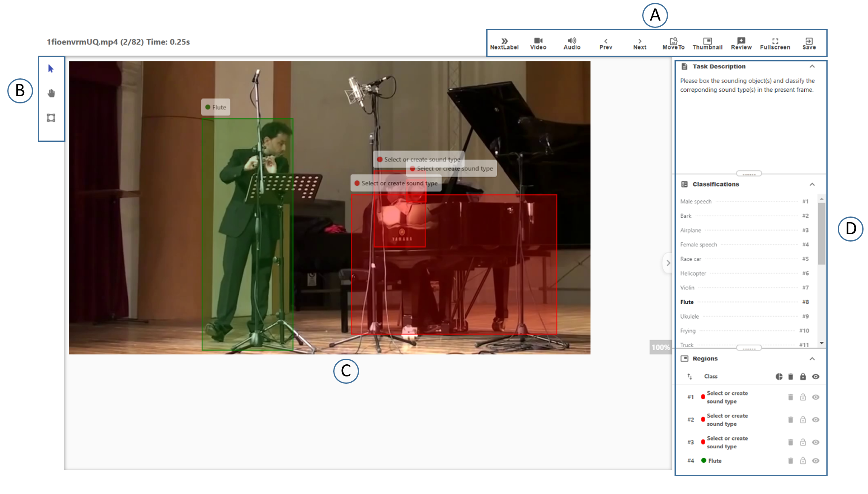Show the Thumbnail view
868x494 pixels.
pyautogui.click(x=707, y=44)
